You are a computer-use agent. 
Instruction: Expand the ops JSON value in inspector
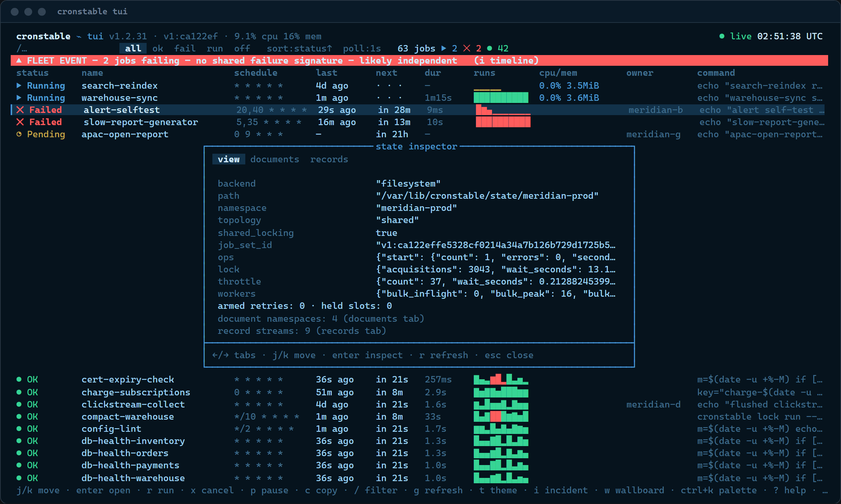(x=496, y=257)
